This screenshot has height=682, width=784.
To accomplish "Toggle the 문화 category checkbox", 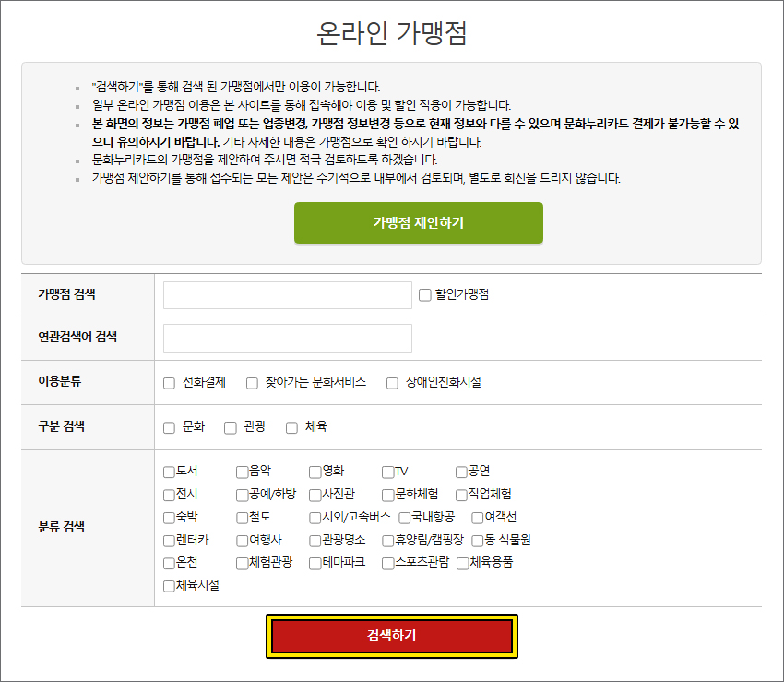I will 169,427.
